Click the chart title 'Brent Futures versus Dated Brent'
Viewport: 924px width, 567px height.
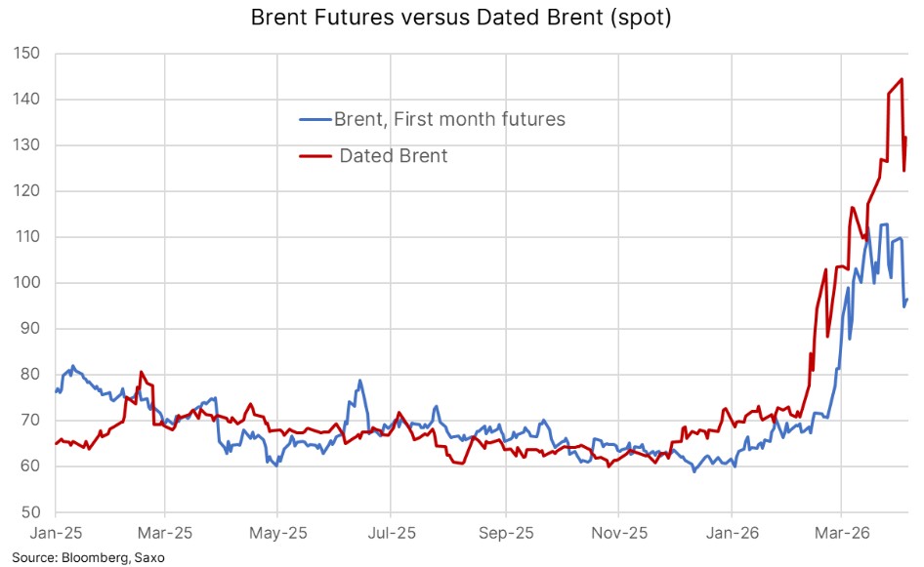461,17
